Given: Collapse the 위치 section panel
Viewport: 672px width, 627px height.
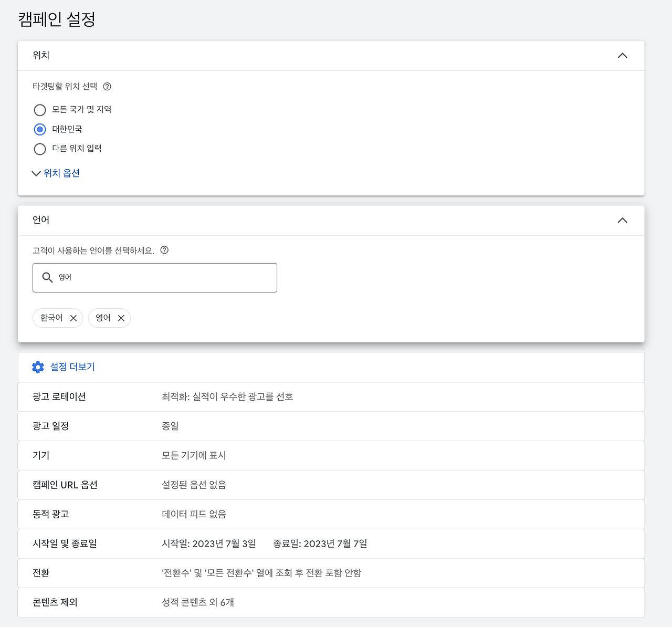Looking at the screenshot, I should pos(623,55).
